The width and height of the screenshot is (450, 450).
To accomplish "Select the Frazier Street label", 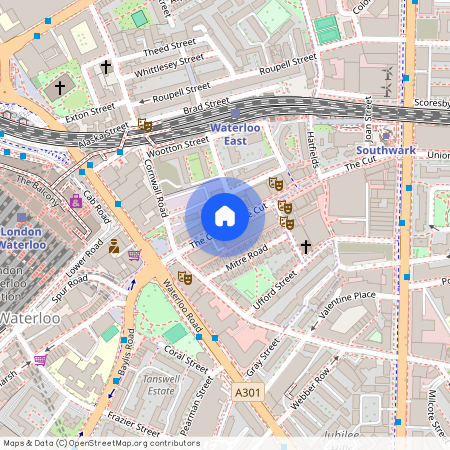I will [x=134, y=424].
